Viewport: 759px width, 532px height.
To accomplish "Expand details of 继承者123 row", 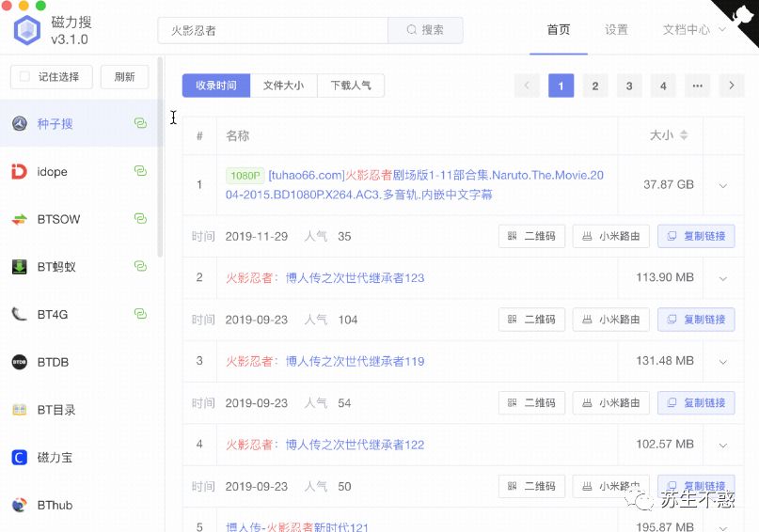I will click(x=723, y=278).
